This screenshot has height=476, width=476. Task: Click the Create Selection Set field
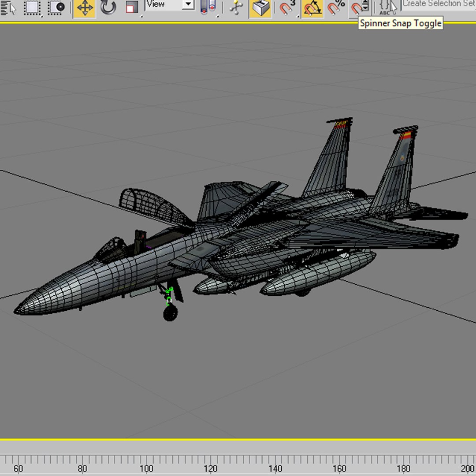[x=439, y=4]
